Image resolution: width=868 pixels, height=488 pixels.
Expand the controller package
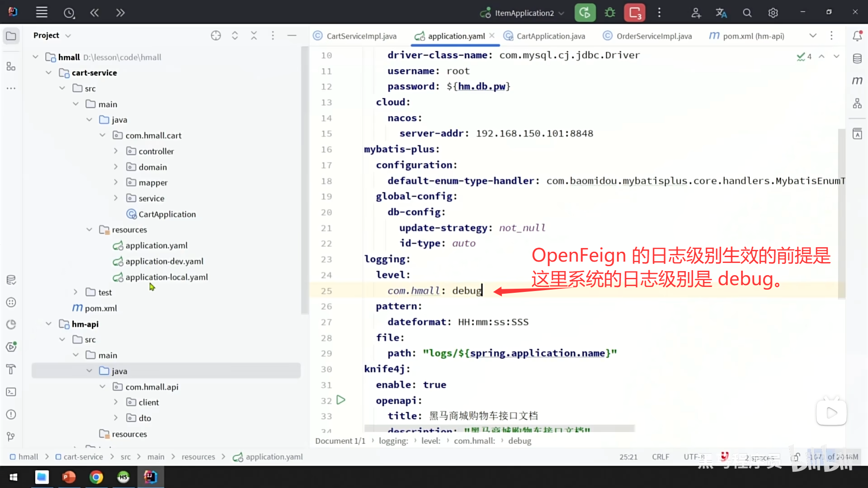click(116, 151)
